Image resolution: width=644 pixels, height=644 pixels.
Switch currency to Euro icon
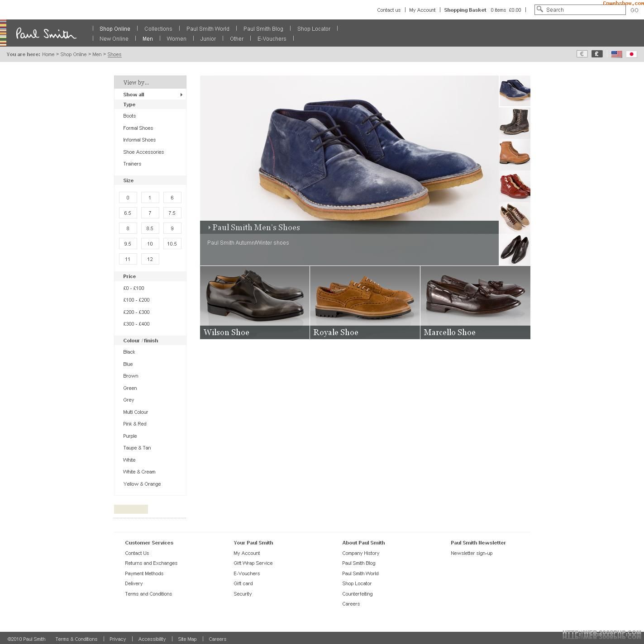(x=582, y=54)
